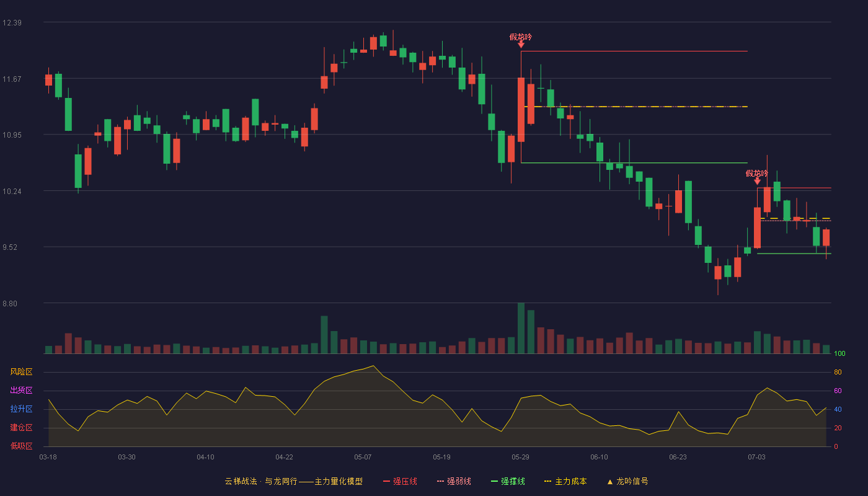Click the tallest volume bar at 05-29
This screenshot has height=496, width=868.
[x=521, y=328]
